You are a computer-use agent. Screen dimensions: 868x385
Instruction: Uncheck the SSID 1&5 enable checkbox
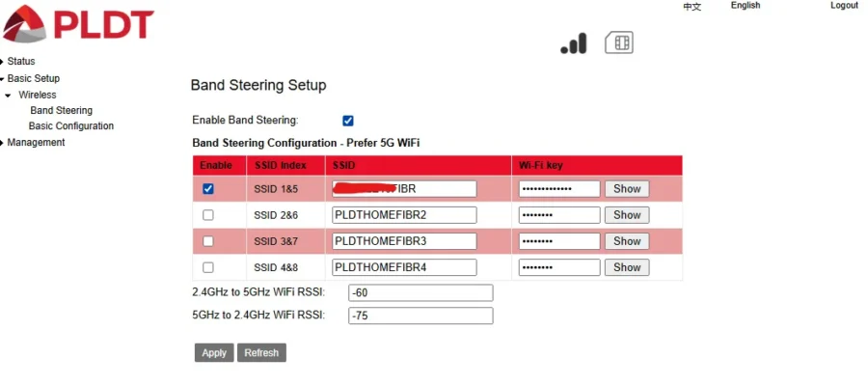pos(208,189)
